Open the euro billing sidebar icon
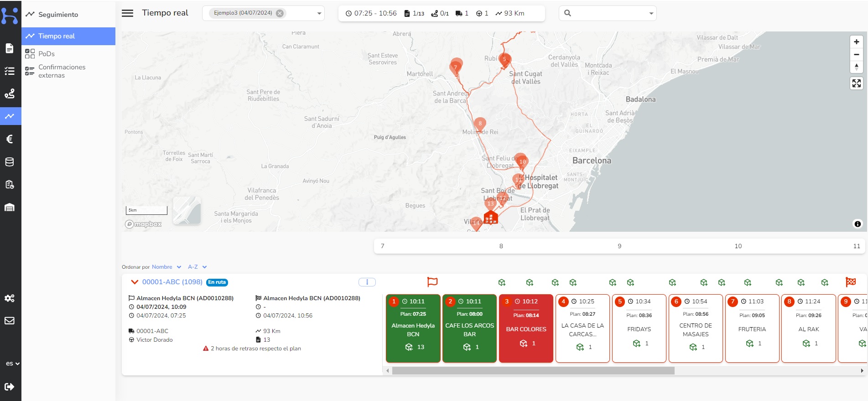This screenshot has height=401, width=868. pos(10,139)
